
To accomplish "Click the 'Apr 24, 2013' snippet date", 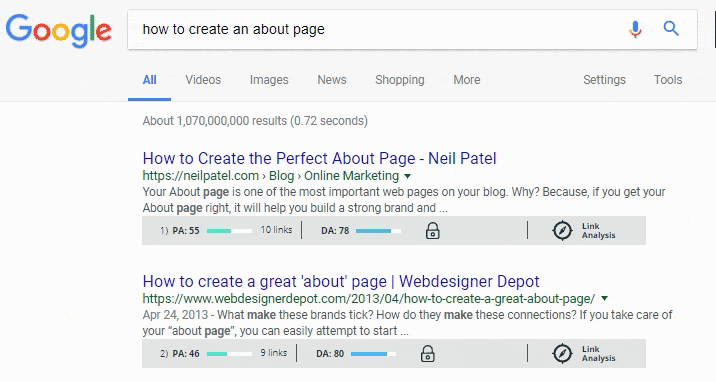I will (x=175, y=315).
